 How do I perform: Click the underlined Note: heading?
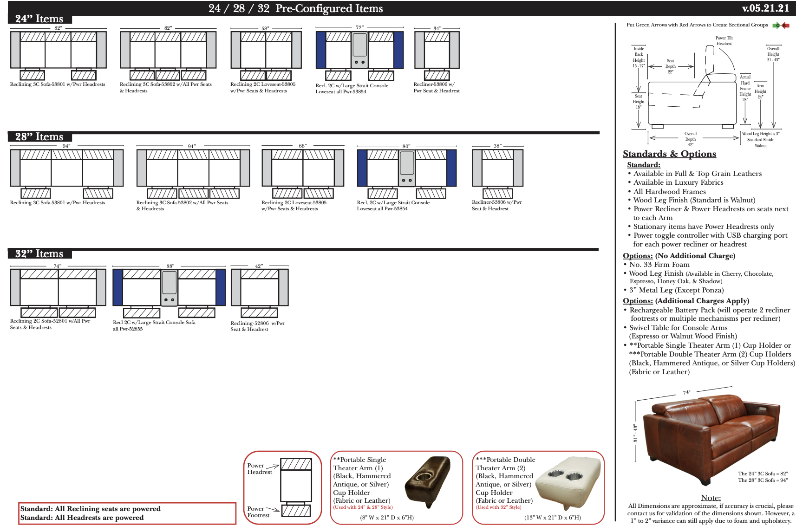[711, 498]
